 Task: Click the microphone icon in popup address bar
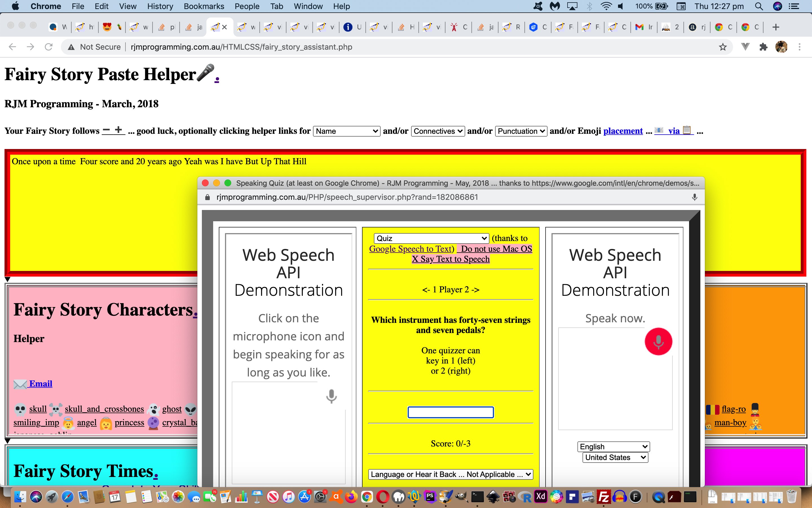694,197
